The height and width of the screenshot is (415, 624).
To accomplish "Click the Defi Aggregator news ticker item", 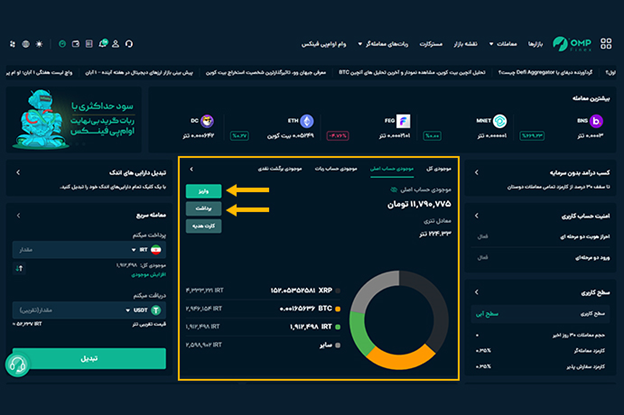I will tap(545, 72).
